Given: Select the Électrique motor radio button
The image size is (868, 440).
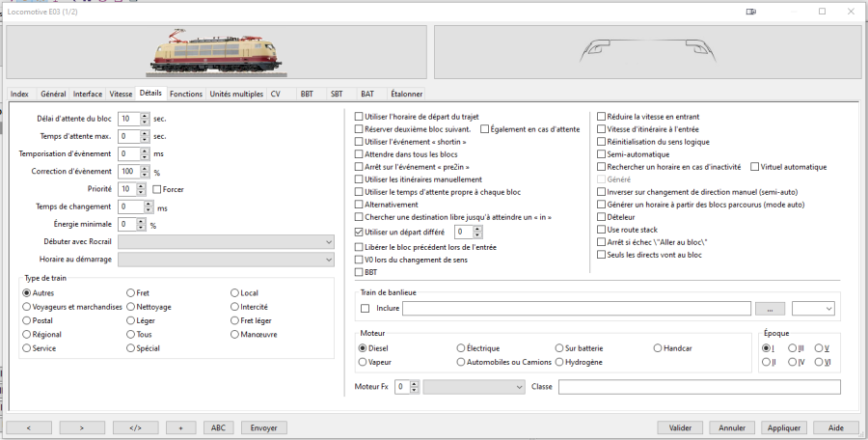Looking at the screenshot, I should tap(460, 347).
